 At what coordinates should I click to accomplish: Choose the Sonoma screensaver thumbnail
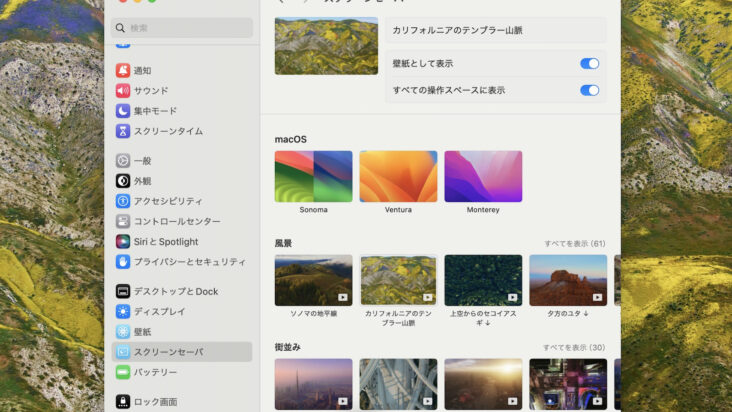click(x=314, y=176)
